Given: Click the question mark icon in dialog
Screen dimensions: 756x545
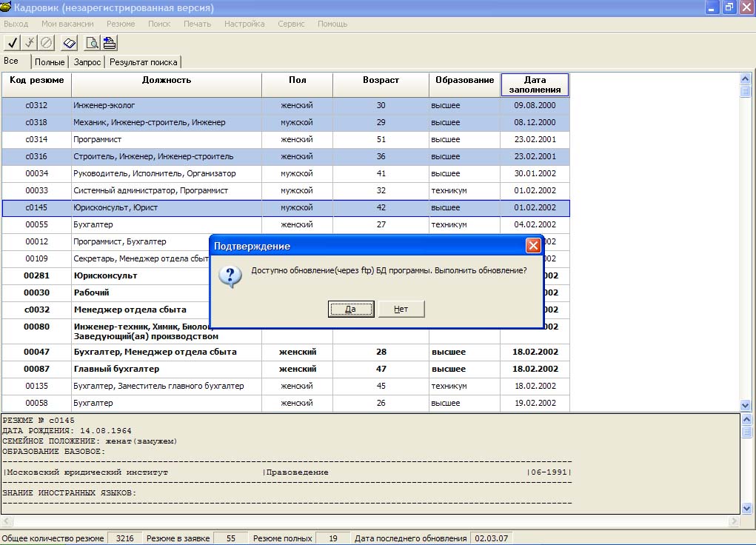Looking at the screenshot, I should pos(230,276).
